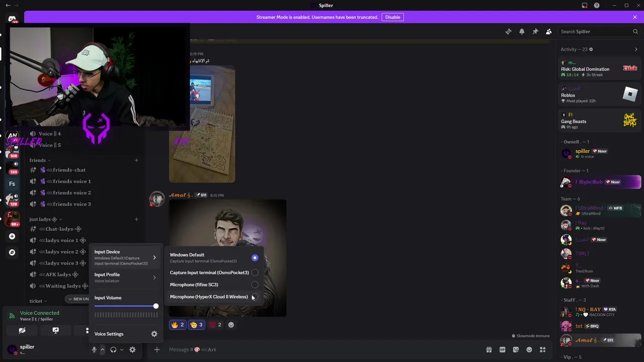644x362 pixels.
Task: Open the gift icon in message bar
Action: 489,349
